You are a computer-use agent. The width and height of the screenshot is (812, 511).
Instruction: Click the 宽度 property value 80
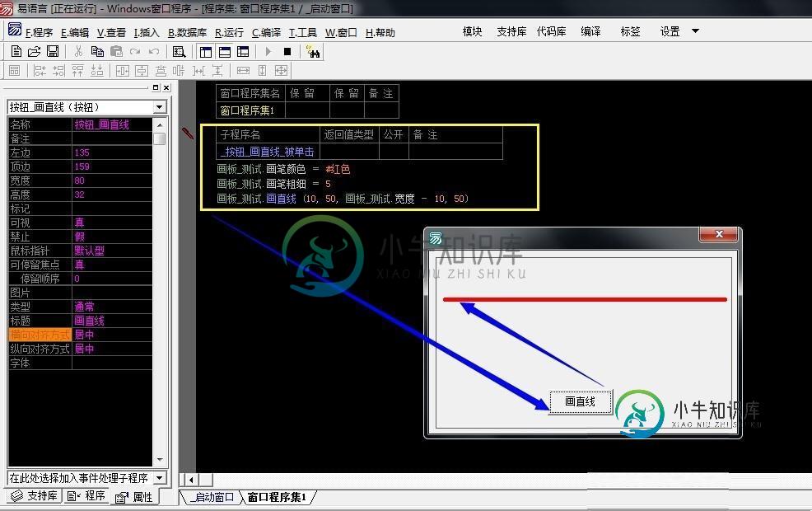pos(79,180)
